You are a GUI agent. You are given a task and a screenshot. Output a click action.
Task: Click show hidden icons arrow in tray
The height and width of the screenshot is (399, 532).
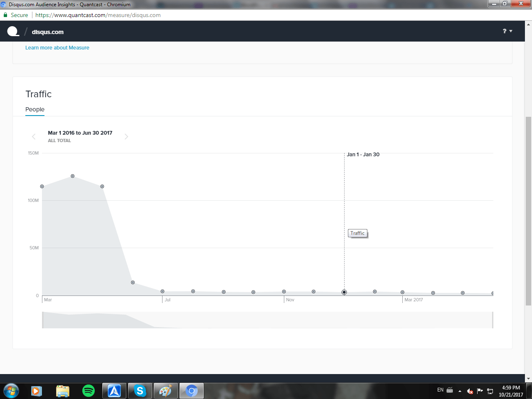(x=459, y=391)
